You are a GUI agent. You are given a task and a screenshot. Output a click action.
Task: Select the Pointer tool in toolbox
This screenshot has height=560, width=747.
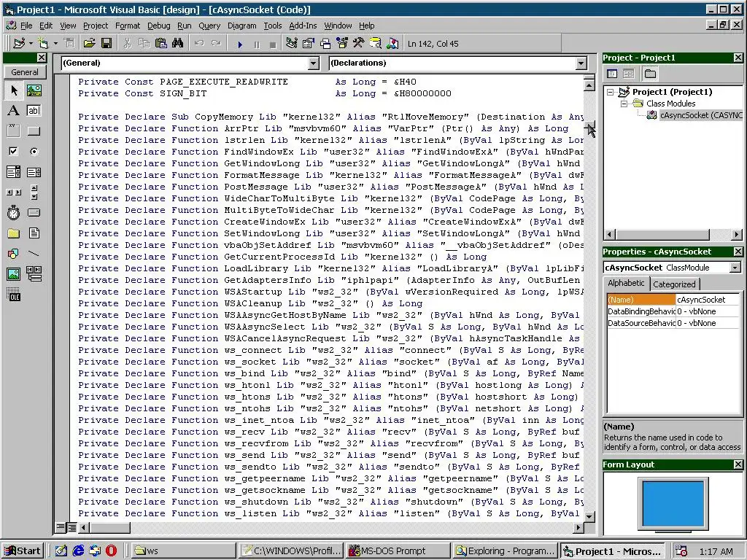pyautogui.click(x=14, y=90)
